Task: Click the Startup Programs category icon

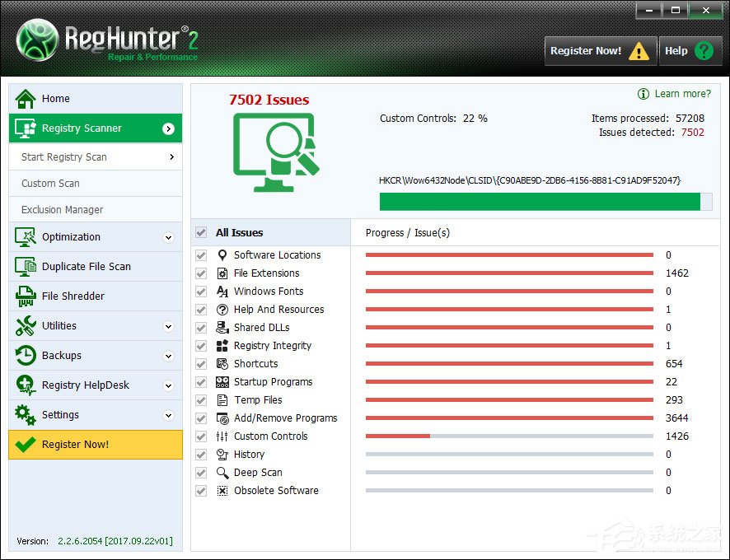Action: tap(222, 382)
